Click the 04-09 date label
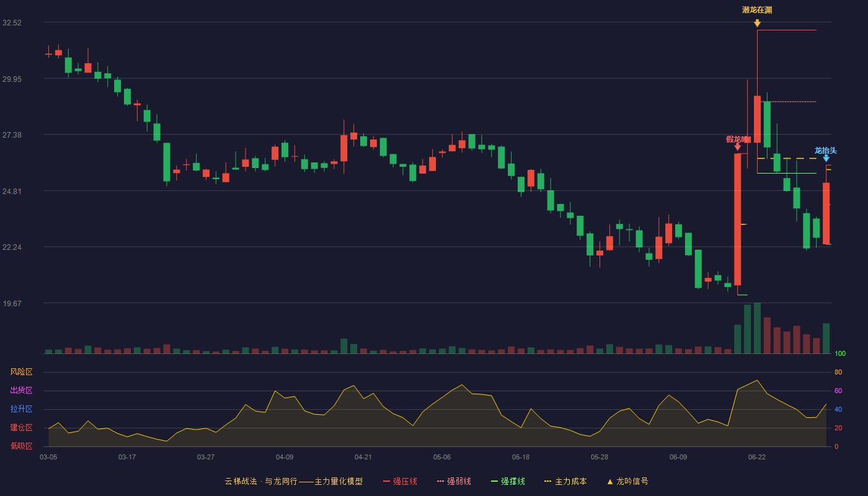 pos(285,457)
